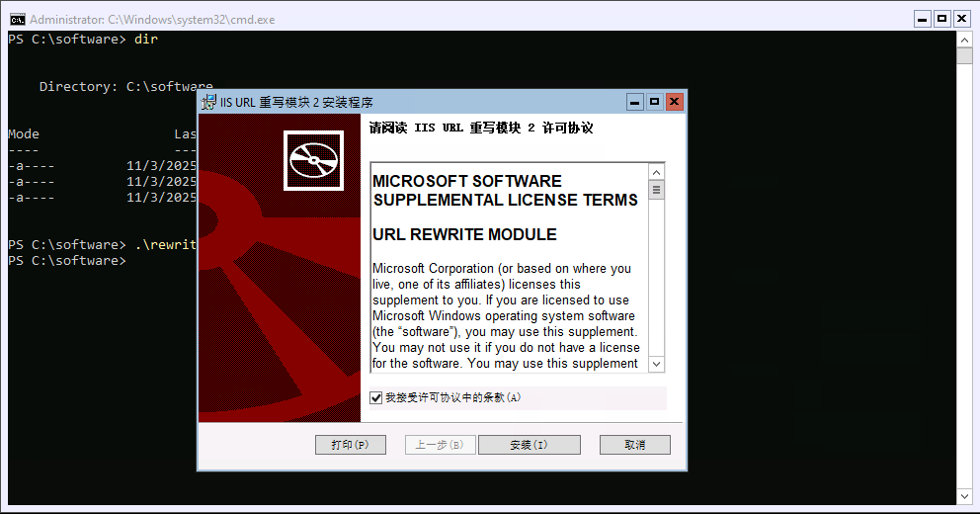Screen dimensions: 980x514
Task: Click the license agreement scrollbar thumb
Action: [656, 190]
